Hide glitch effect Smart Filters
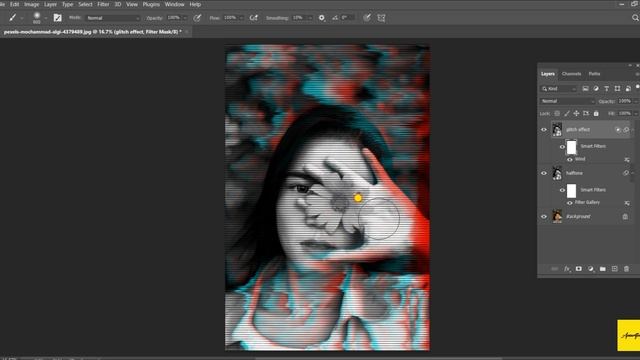This screenshot has height=360, width=640. pyautogui.click(x=562, y=147)
